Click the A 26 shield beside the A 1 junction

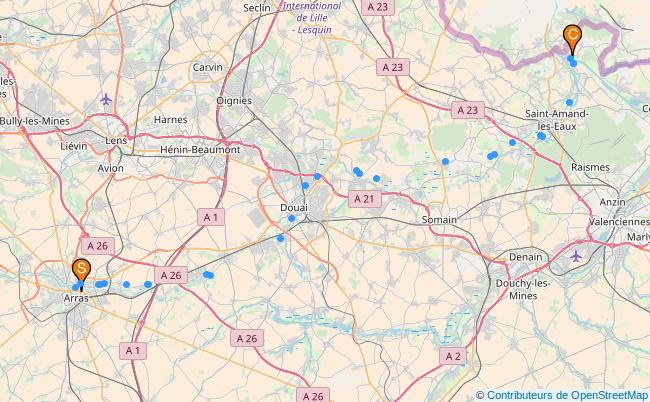pyautogui.click(x=171, y=275)
